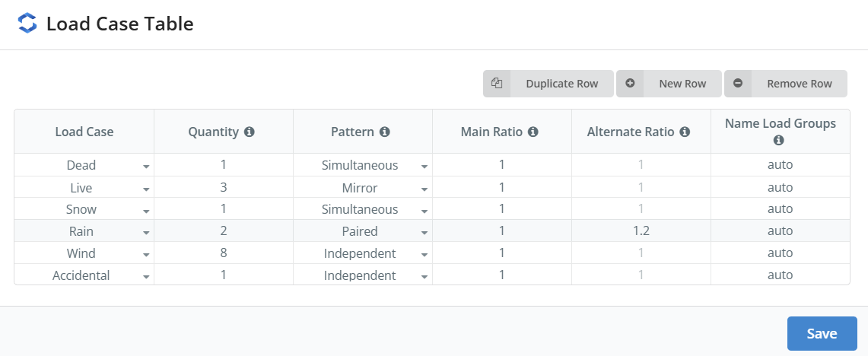Click the Main Ratio info icon
This screenshot has width=868, height=356.
click(x=533, y=132)
